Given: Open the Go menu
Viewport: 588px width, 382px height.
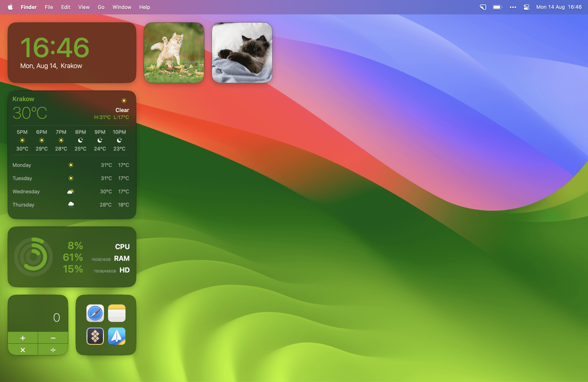Looking at the screenshot, I should [101, 7].
